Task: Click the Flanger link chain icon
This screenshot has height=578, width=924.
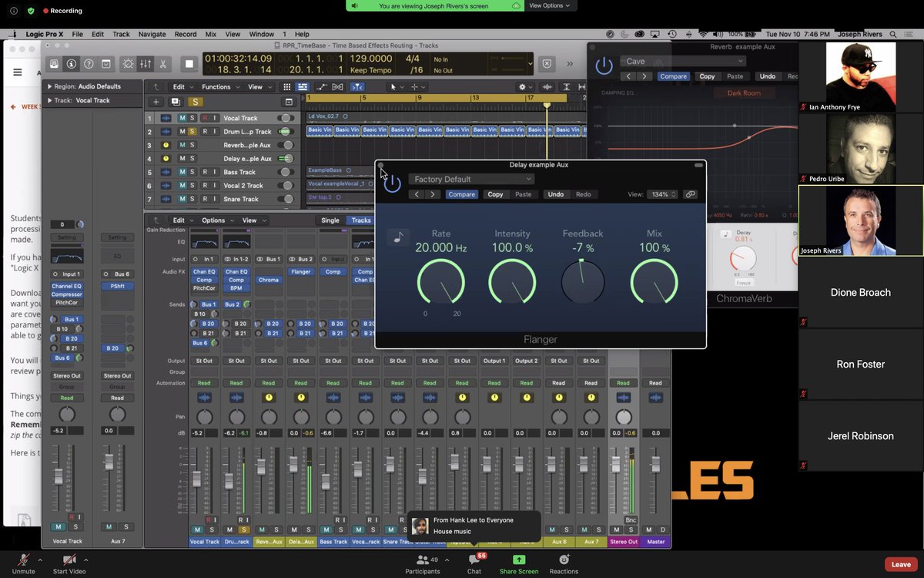Action: [x=690, y=194]
